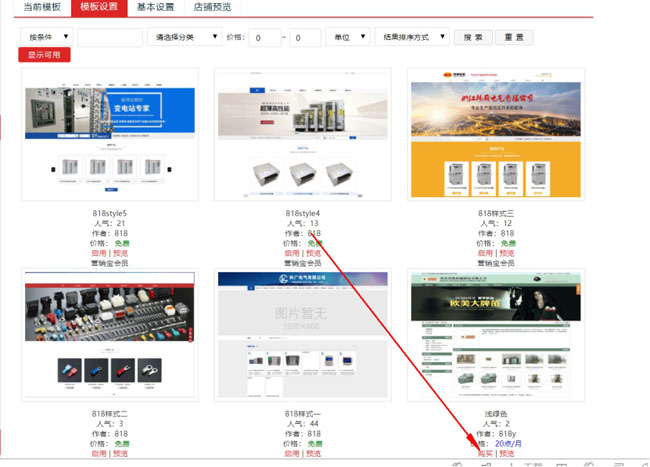Open the 结果排序方式 sort dropdown

pyautogui.click(x=412, y=37)
